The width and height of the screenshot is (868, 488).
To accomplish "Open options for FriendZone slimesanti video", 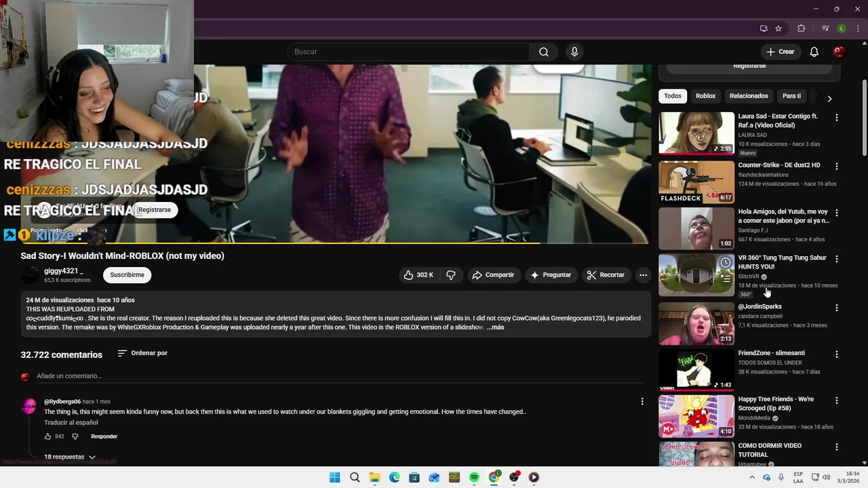I will pyautogui.click(x=836, y=354).
